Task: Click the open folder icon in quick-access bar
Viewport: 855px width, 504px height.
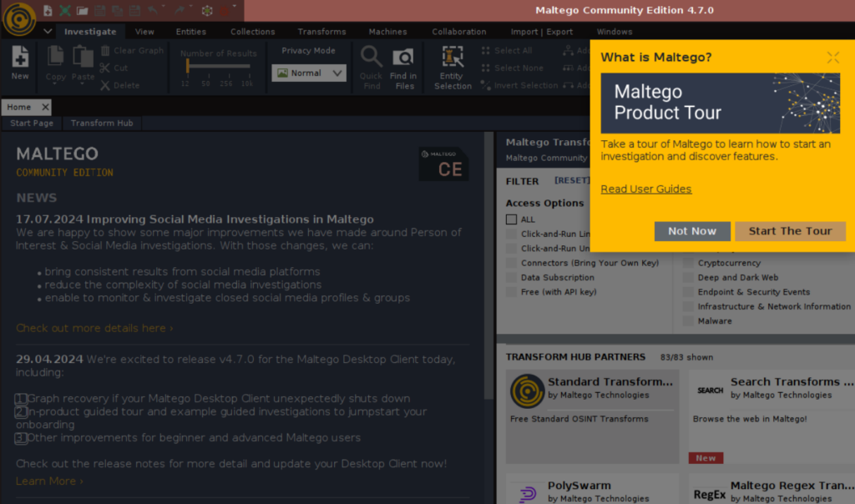Action: [x=83, y=10]
